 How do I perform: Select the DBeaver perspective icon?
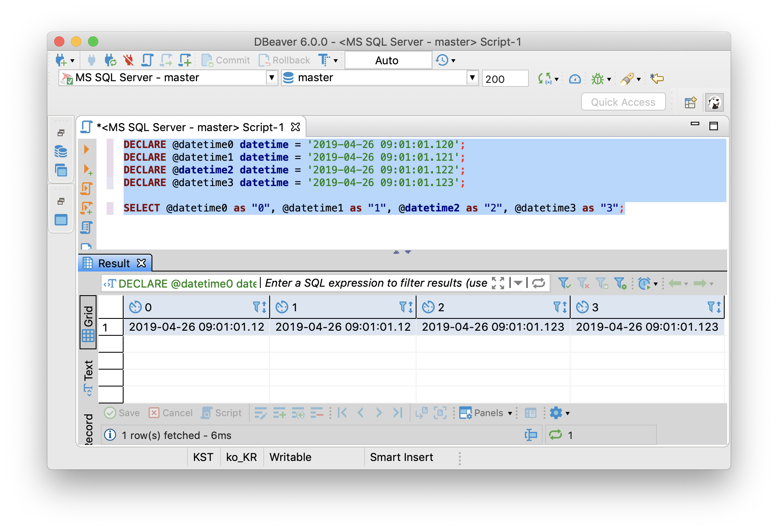[x=715, y=102]
